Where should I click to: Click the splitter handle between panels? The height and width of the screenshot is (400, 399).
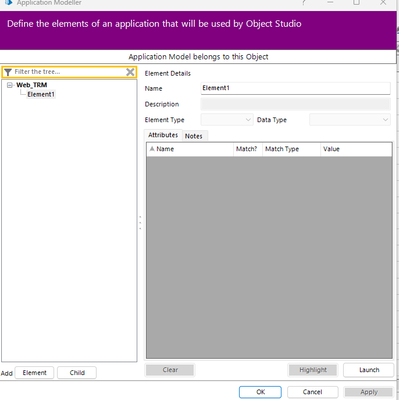coord(140,223)
